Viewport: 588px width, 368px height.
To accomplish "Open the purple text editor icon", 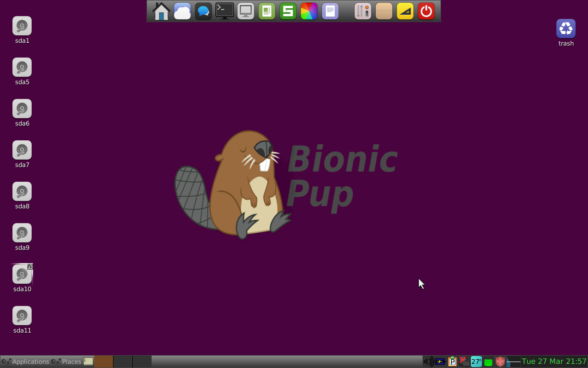I will tap(330, 11).
